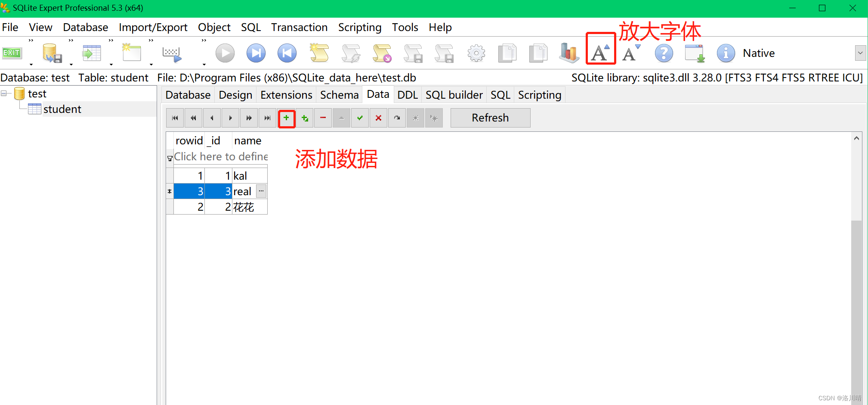Open the Transaction menu
The width and height of the screenshot is (868, 405).
300,27
